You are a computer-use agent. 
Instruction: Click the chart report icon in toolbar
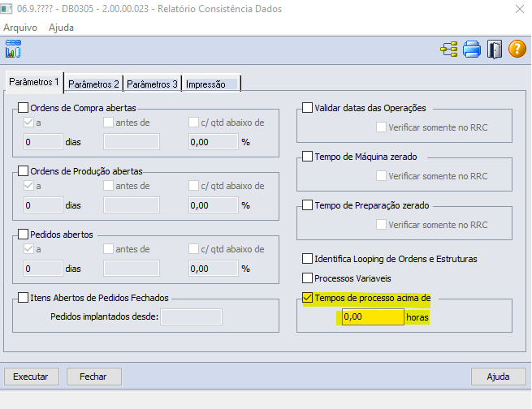[13, 49]
